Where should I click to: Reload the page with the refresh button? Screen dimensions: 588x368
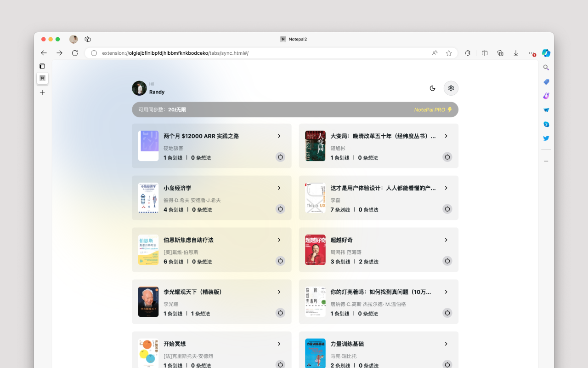point(75,53)
